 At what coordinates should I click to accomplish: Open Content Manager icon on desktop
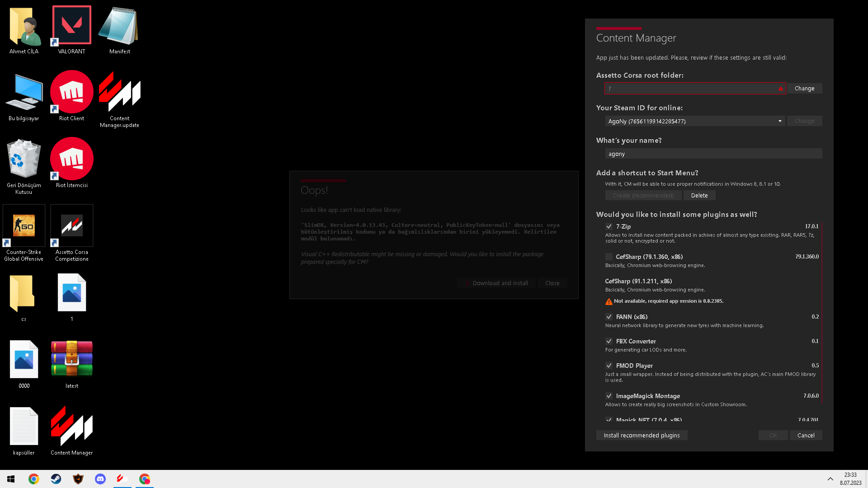(x=71, y=426)
